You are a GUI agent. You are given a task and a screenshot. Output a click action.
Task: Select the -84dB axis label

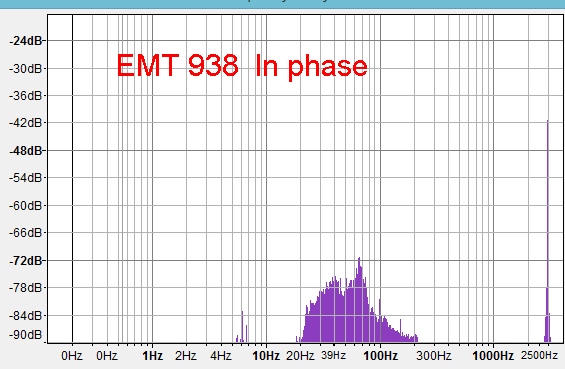pos(26,316)
